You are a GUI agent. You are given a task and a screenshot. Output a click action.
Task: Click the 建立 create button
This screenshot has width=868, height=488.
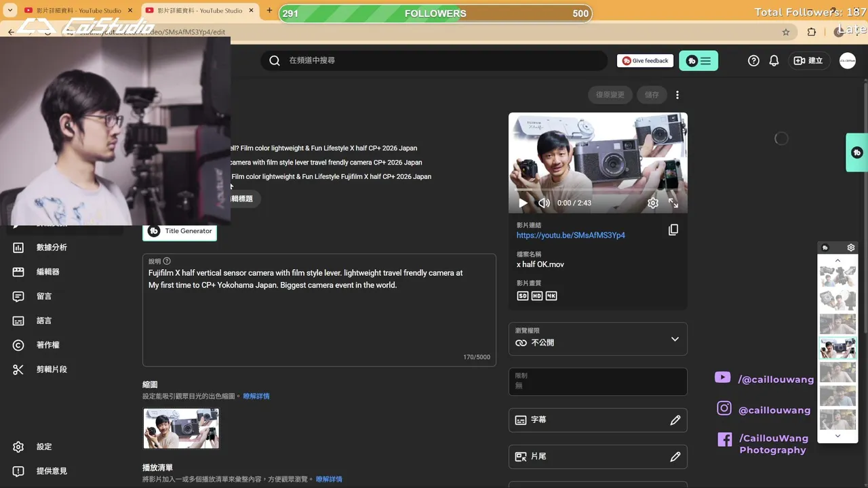808,61
